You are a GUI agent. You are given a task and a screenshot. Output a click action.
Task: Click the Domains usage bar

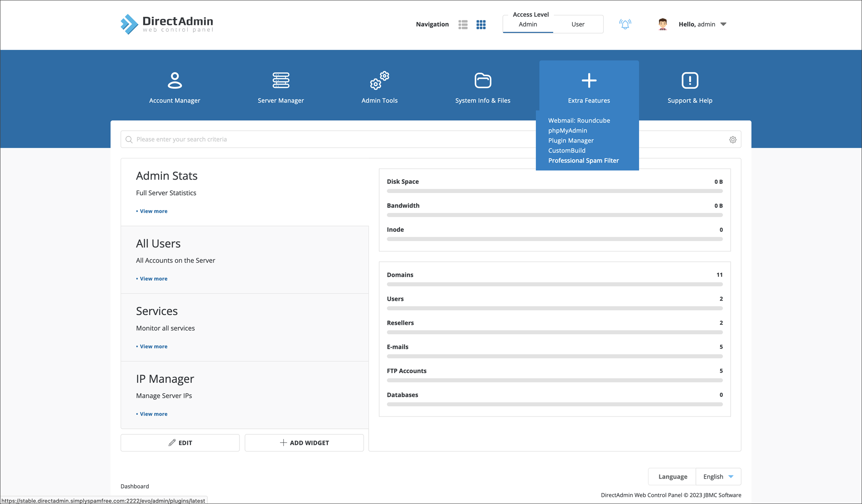pos(555,284)
